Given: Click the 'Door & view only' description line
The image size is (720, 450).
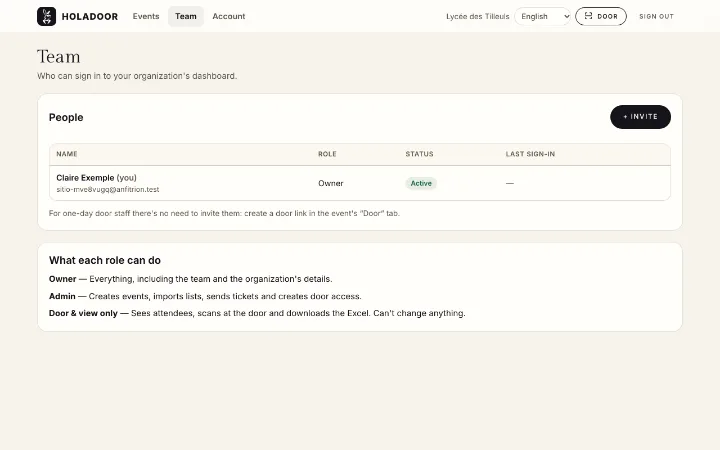Looking at the screenshot, I should pos(257,313).
